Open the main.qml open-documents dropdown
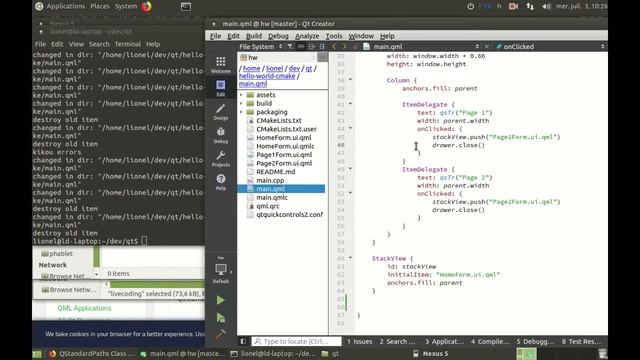This screenshot has width=640, height=360. click(x=421, y=47)
